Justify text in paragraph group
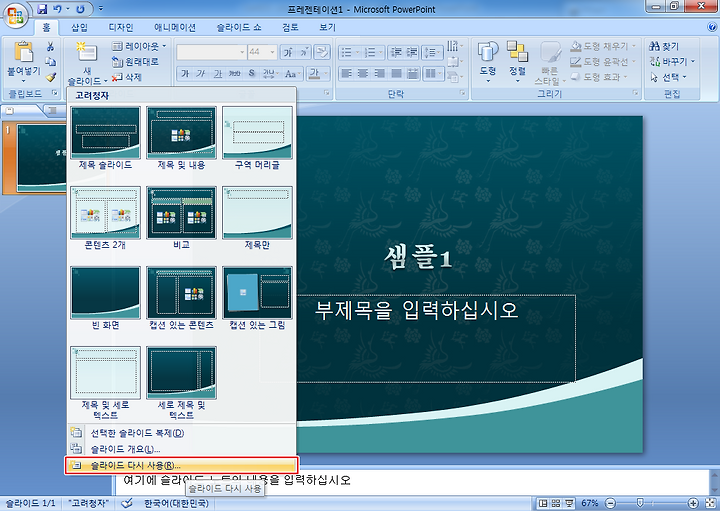 coord(396,73)
